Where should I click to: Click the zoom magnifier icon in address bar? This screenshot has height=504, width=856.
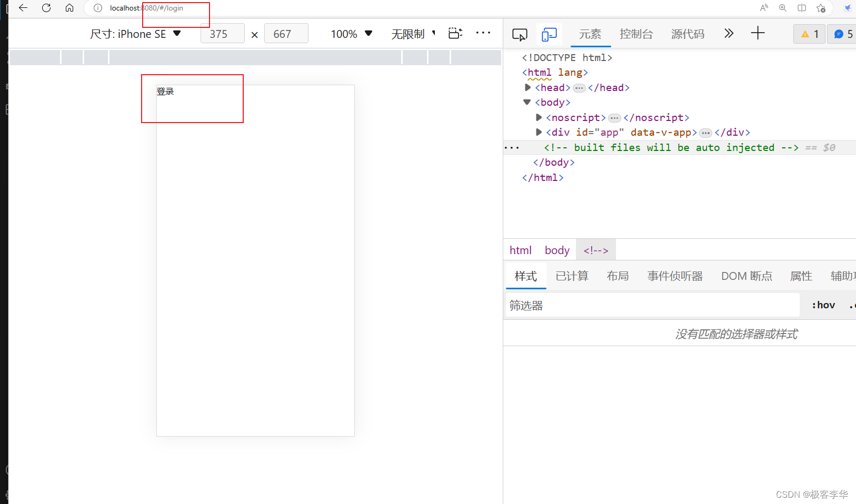click(x=783, y=8)
